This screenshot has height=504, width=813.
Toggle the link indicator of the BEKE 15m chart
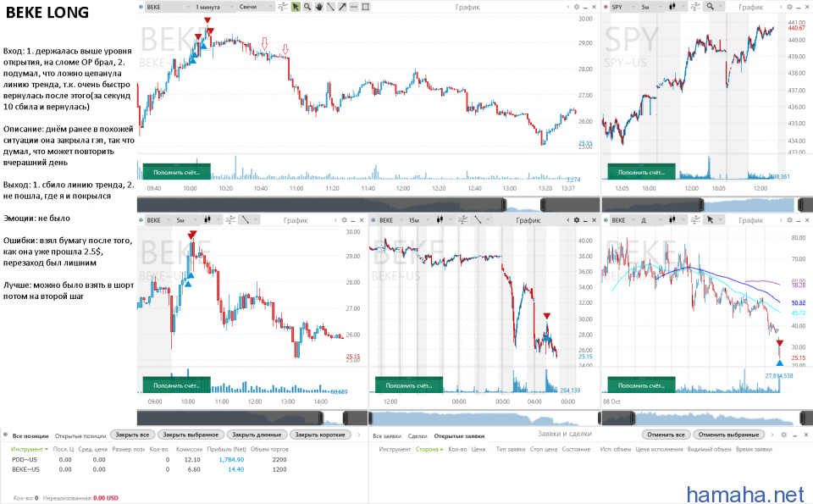point(373,220)
